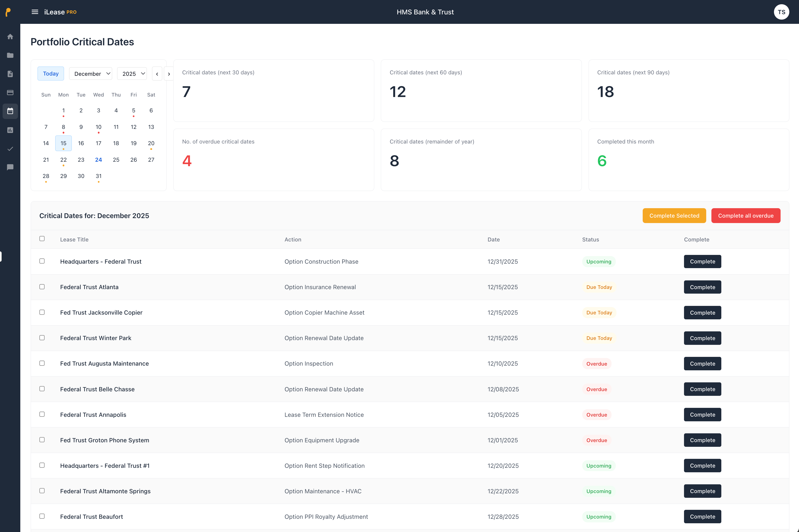
Task: Select the Due Today status badge for Federal Trust Atlanta
Action: tap(599, 287)
